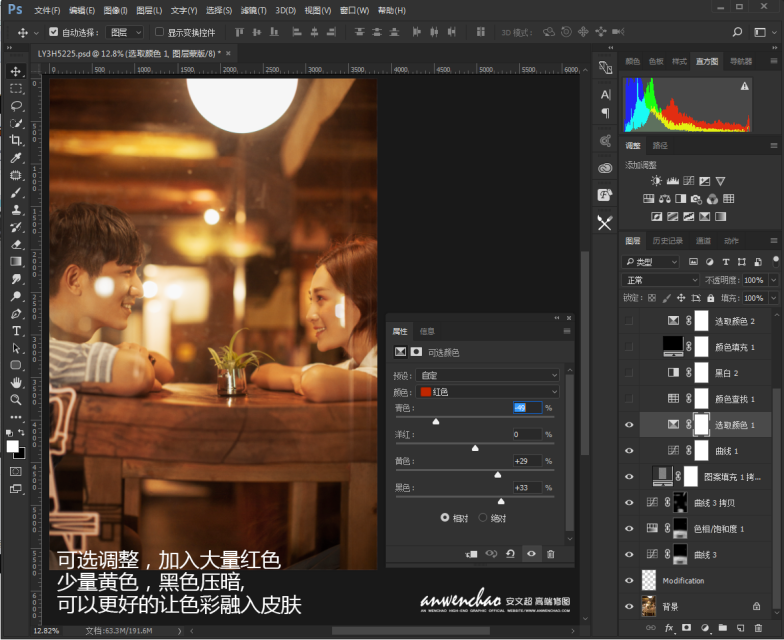Hide the 选取颜色 1 layer

tap(629, 424)
